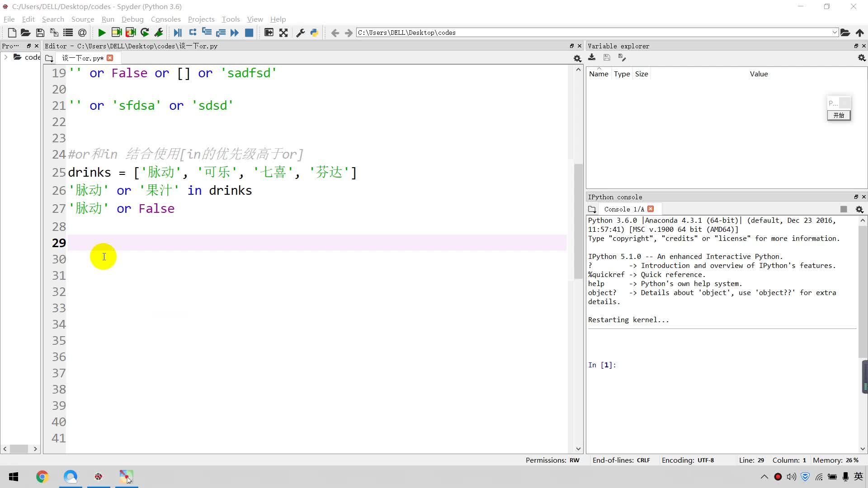The image size is (868, 488).
Task: Switch to Console 1/A tab
Action: 623,209
